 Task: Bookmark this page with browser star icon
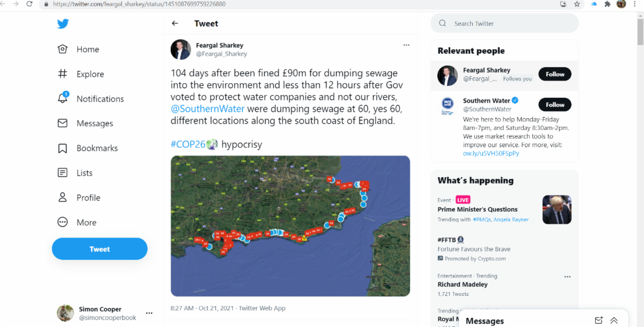pyautogui.click(x=577, y=4)
